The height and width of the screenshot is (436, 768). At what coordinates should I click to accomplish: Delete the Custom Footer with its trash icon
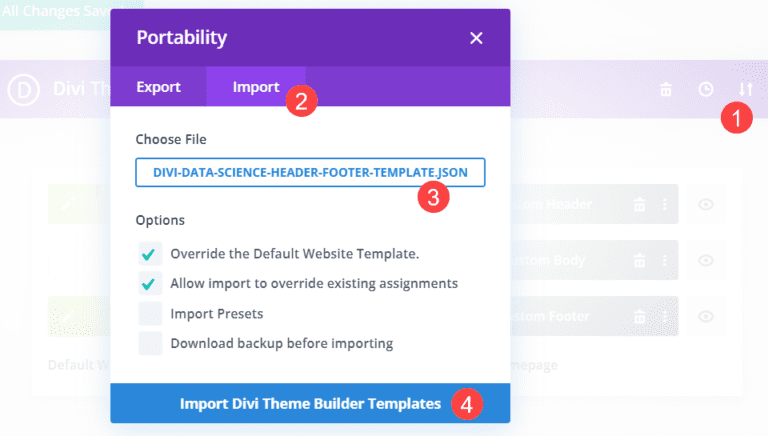point(639,316)
